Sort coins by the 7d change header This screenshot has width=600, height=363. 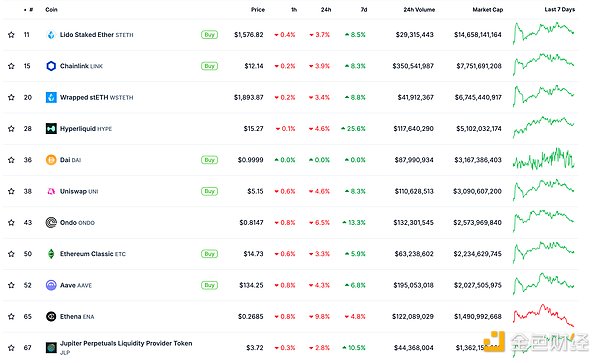coord(364,10)
